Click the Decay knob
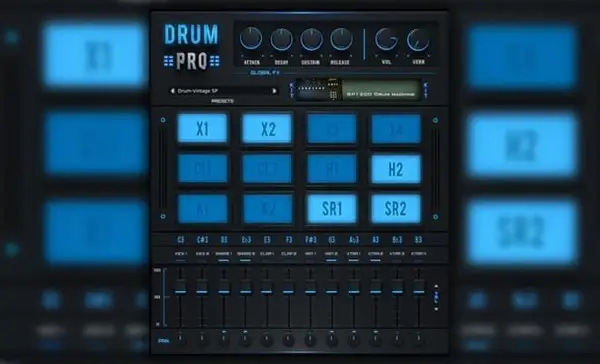Screen dimensions: 600x364 (282, 39)
